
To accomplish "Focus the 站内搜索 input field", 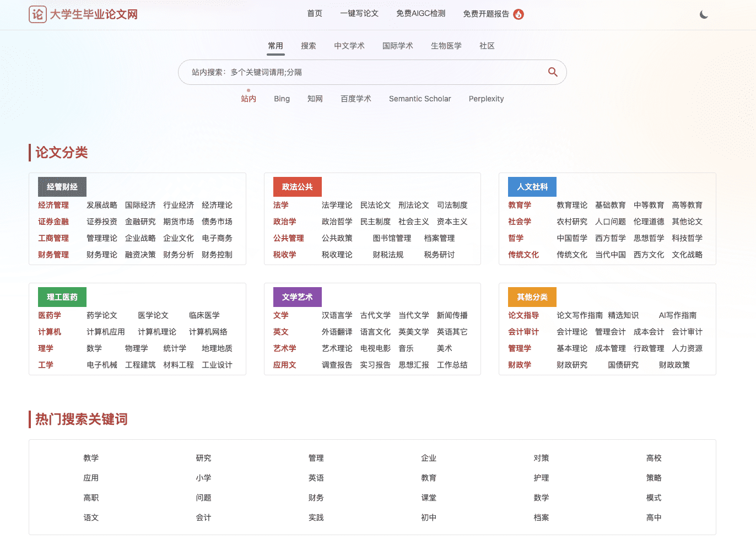I will 364,72.
